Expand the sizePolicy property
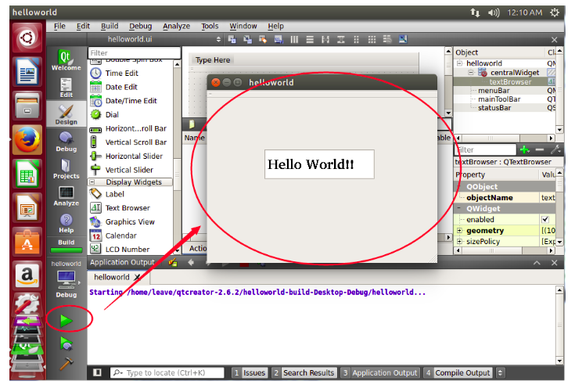Viewport: 575px width, 392px height. pyautogui.click(x=459, y=241)
